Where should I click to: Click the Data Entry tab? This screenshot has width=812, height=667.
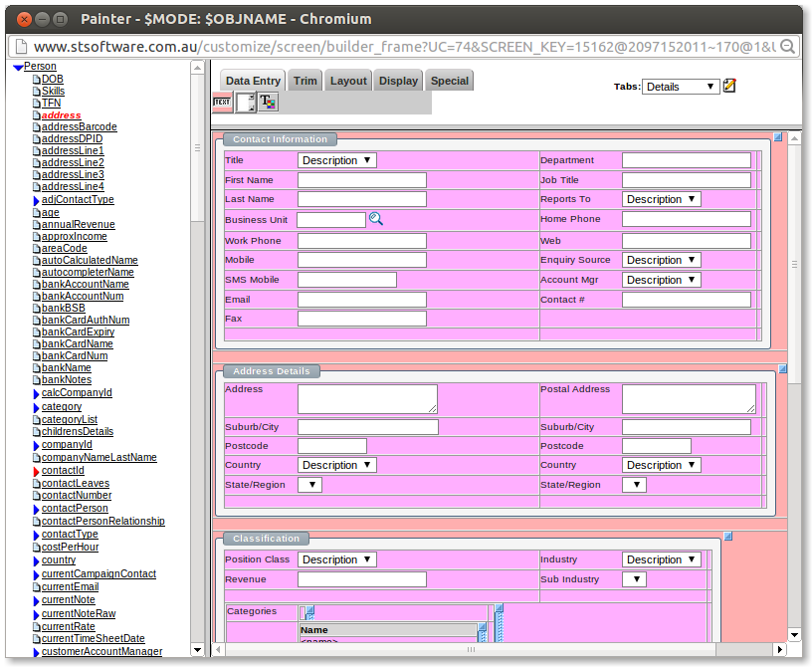(252, 81)
